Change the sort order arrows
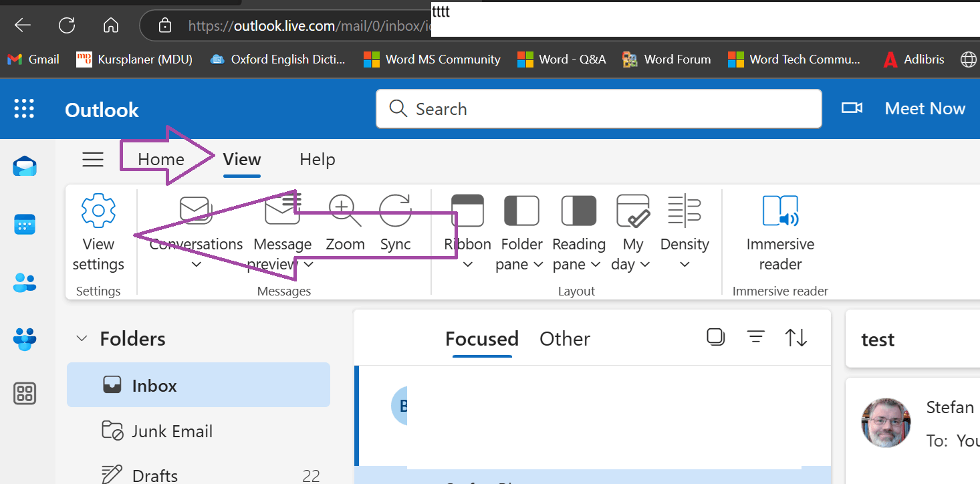This screenshot has height=484, width=980. (x=796, y=338)
